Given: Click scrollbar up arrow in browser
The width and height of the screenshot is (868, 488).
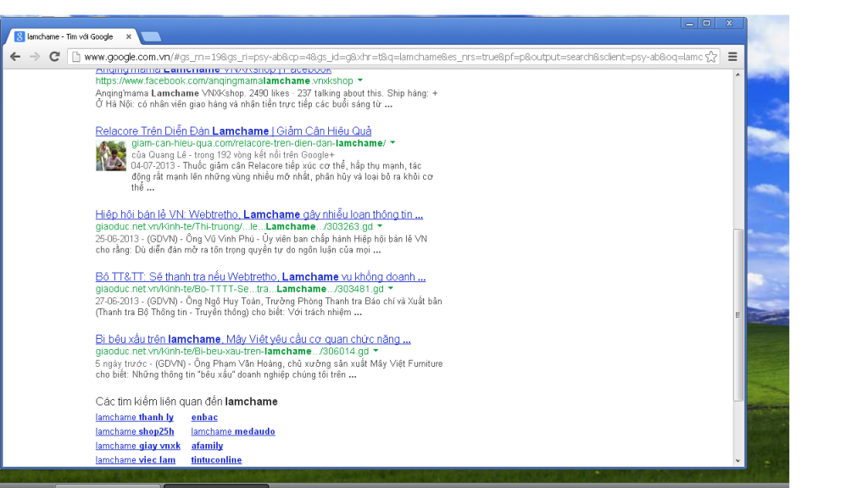Looking at the screenshot, I should pyautogui.click(x=738, y=75).
